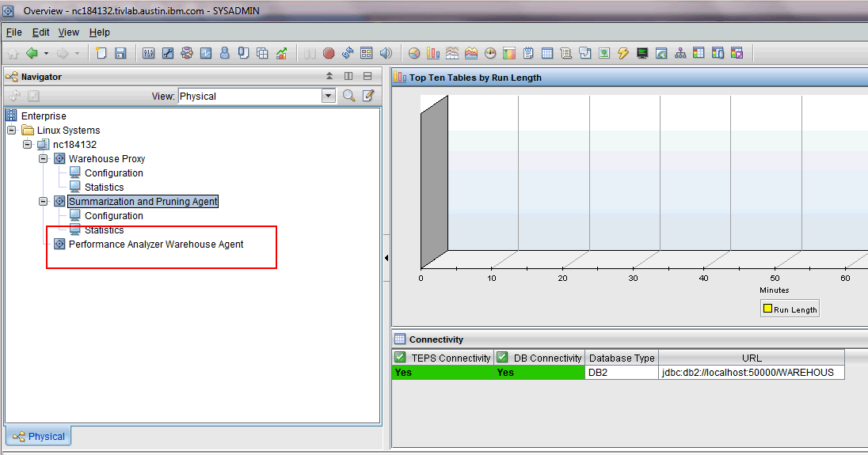Select the Terminal view monitor icon

tap(642, 53)
